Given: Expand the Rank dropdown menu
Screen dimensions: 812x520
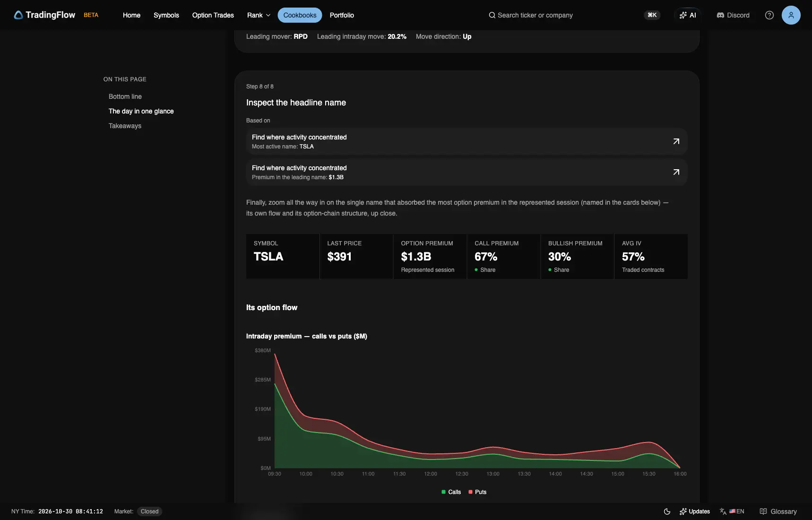Looking at the screenshot, I should tap(259, 15).
